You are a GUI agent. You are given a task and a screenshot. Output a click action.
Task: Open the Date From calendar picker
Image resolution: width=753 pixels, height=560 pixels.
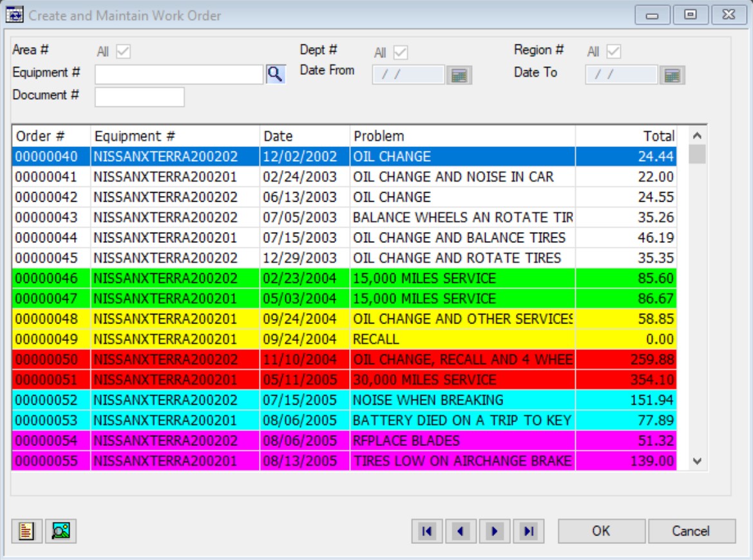point(459,75)
